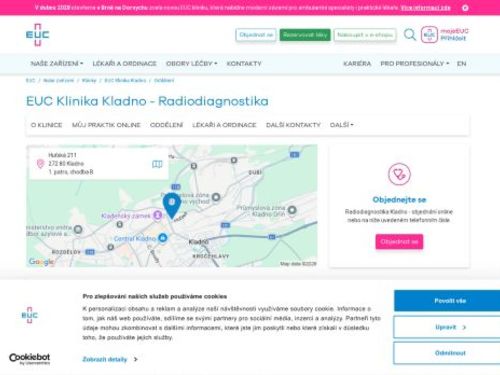Close the pink announcement banner
The height and width of the screenshot is (375, 500).
click(x=465, y=8)
